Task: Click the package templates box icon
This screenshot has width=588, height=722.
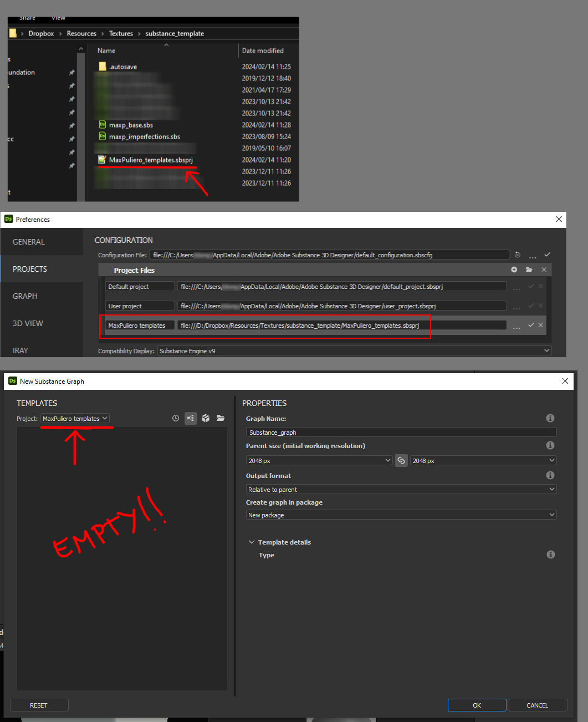Action: (206, 418)
